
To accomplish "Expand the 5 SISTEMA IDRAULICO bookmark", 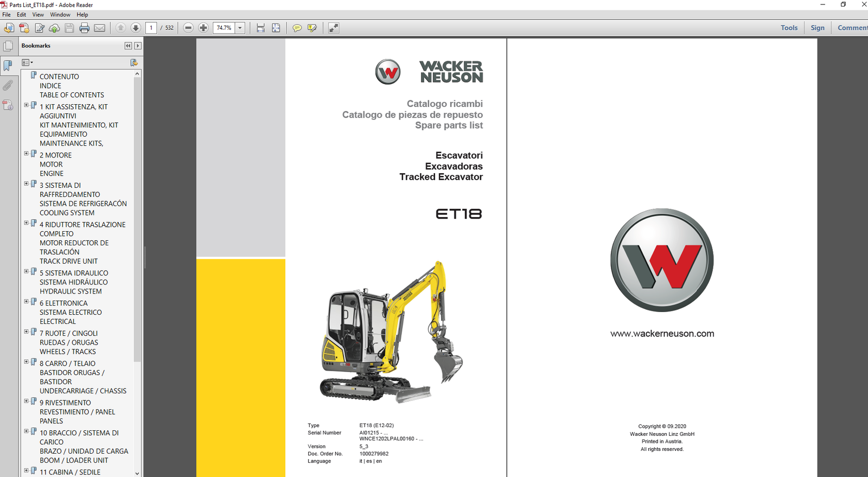I will tap(26, 271).
